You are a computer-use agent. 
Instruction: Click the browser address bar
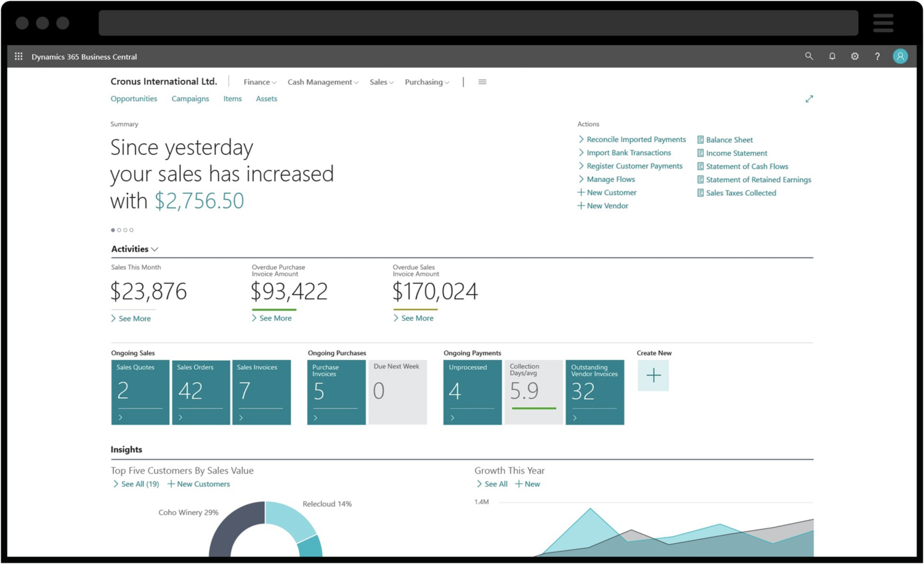[478, 23]
